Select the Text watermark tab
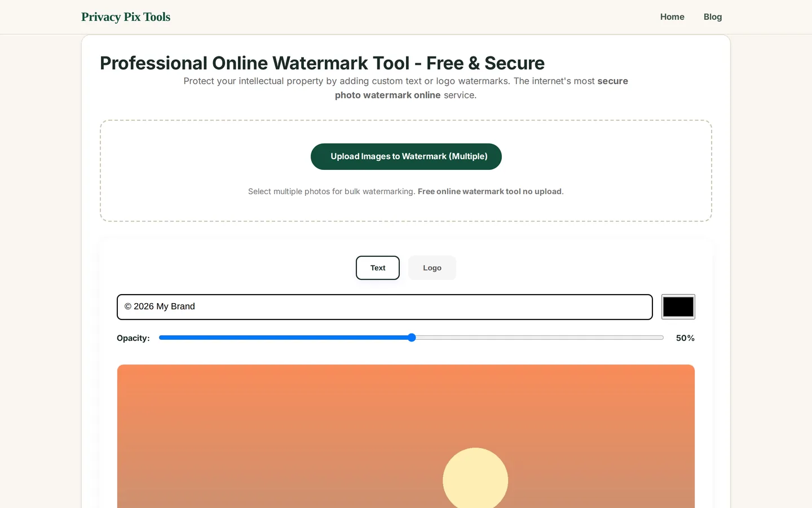The height and width of the screenshot is (508, 812). pos(378,268)
